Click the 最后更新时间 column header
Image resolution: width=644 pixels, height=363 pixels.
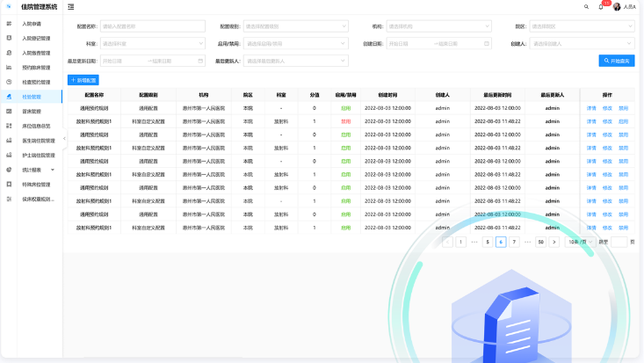(497, 95)
